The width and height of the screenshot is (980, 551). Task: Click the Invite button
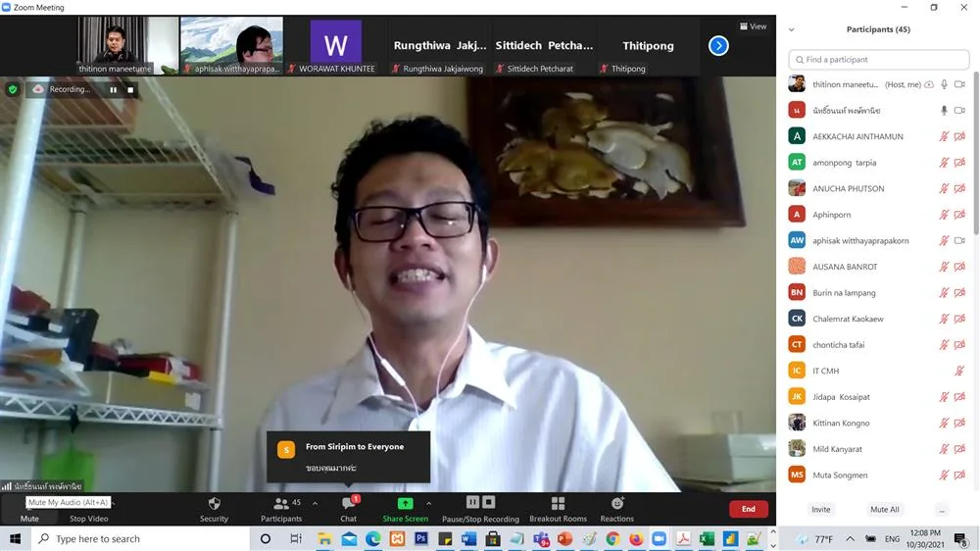click(820, 510)
